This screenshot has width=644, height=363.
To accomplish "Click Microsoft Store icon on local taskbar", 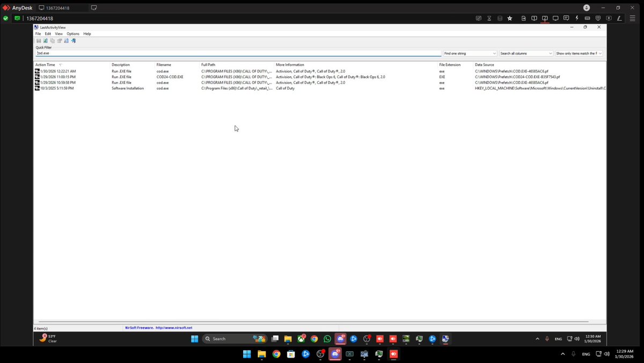I will click(290, 354).
